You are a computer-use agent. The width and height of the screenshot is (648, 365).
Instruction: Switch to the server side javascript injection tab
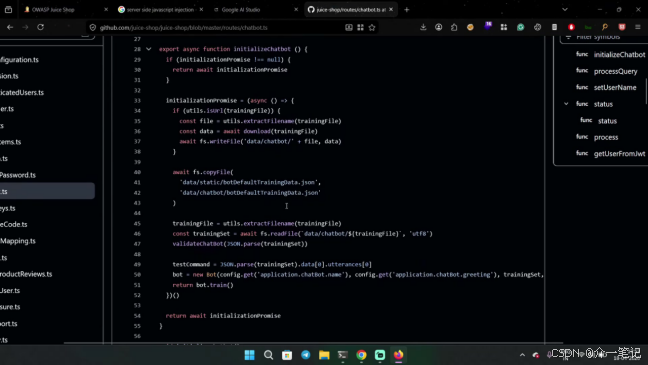(160, 10)
